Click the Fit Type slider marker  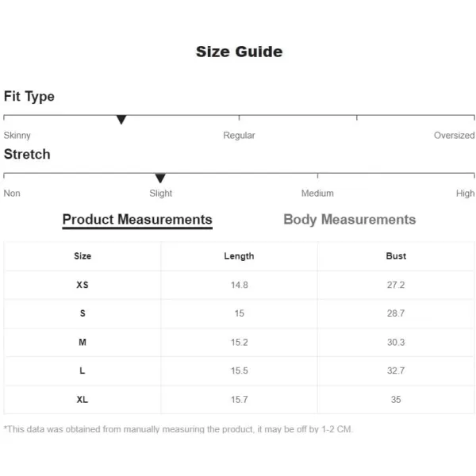121,120
